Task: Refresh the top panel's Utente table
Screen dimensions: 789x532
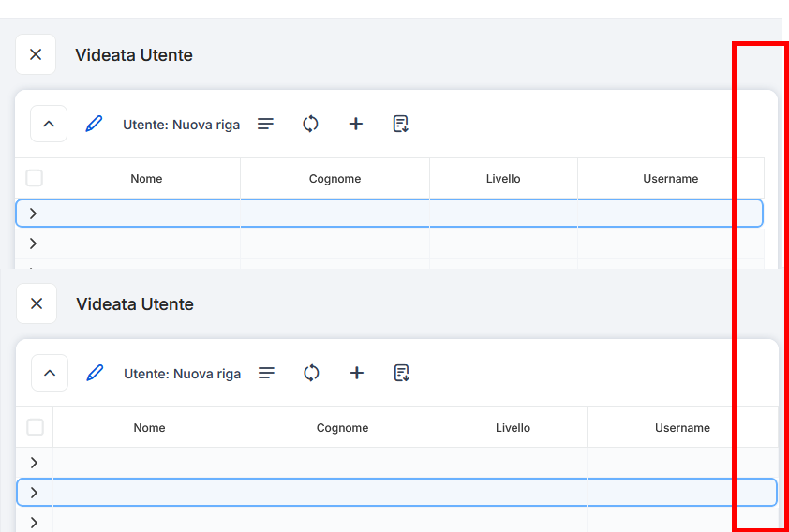Action: (310, 124)
